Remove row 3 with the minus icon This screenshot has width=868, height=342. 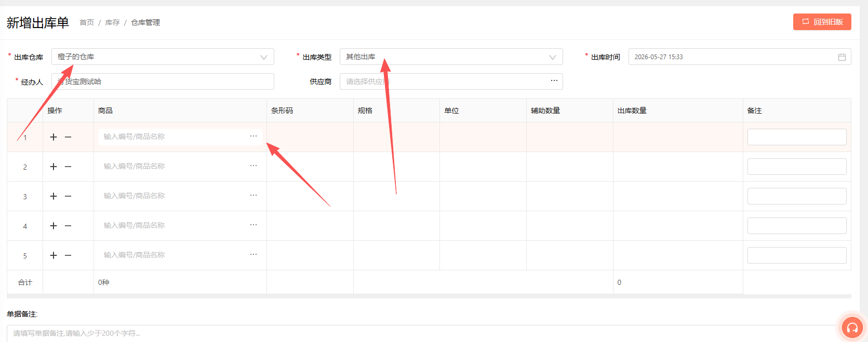coord(68,196)
